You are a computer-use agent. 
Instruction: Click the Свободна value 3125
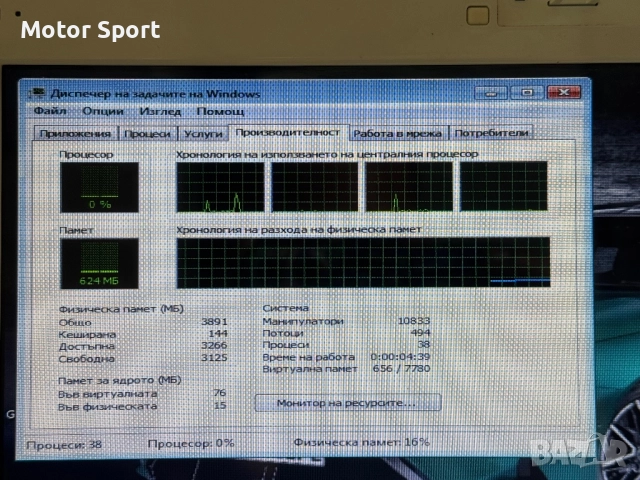[x=214, y=358]
